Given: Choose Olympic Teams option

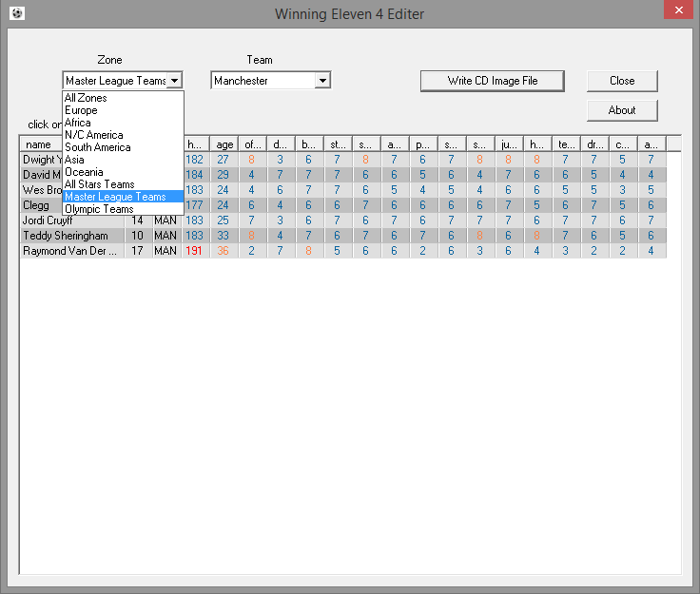Looking at the screenshot, I should 124,209.
